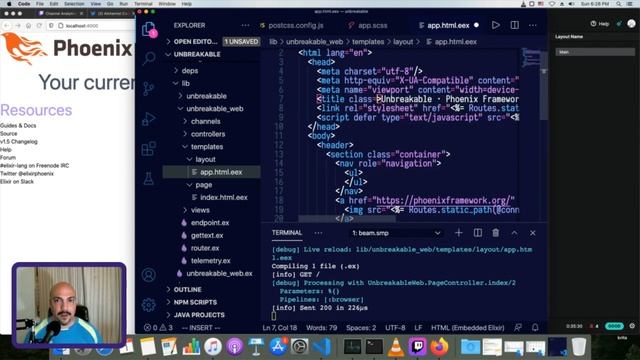Open the Selection menu in menu bar
The width and height of the screenshot is (640, 360).
pos(74,4)
